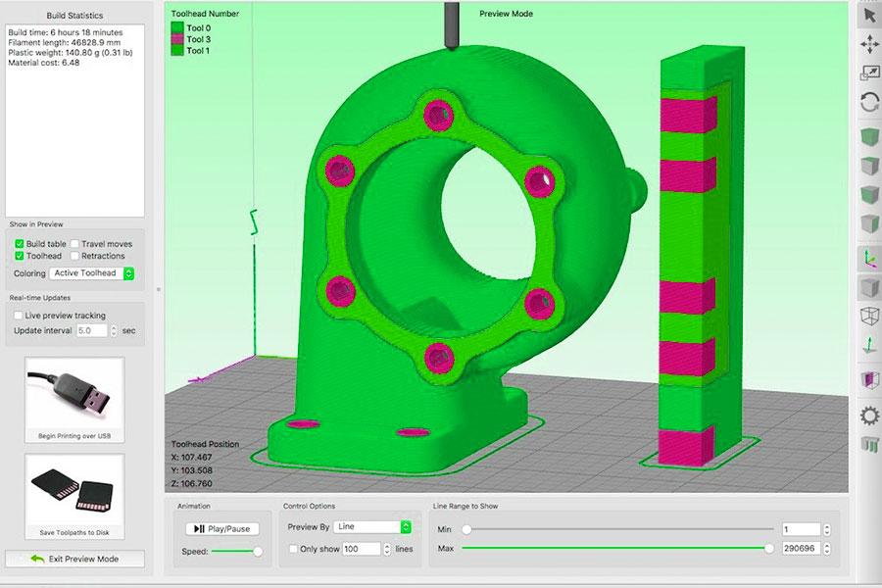Enable Live preview tracking

[17, 316]
